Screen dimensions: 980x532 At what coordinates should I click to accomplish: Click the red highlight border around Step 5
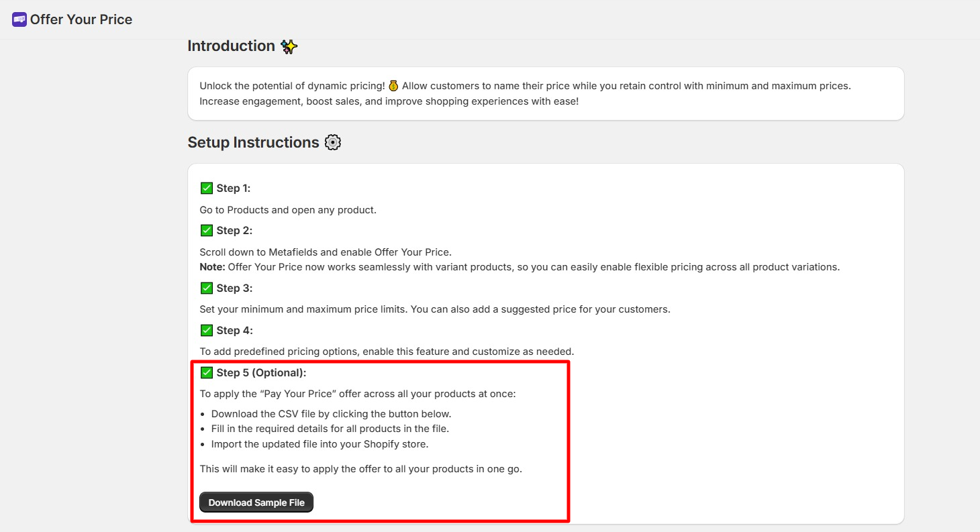tap(380, 363)
